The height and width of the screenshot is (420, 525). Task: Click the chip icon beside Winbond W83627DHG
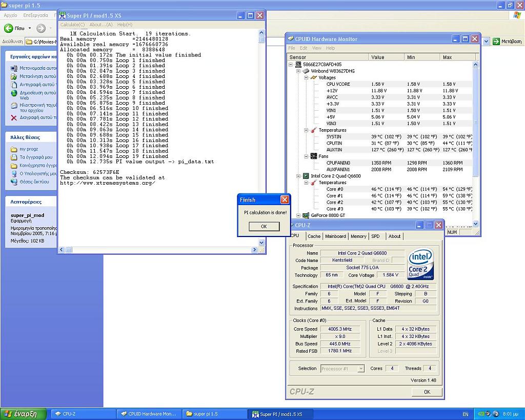[306, 71]
